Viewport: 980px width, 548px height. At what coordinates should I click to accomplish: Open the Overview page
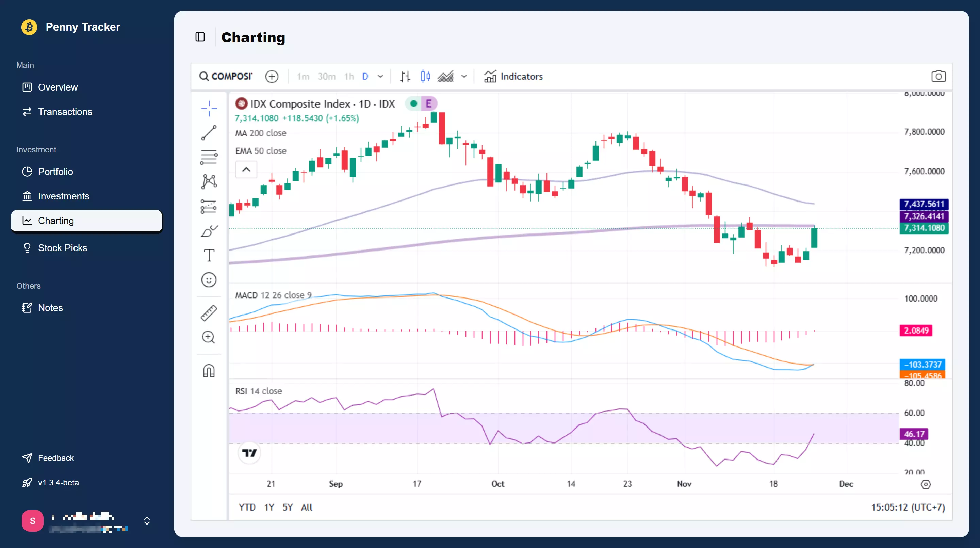tap(87, 87)
